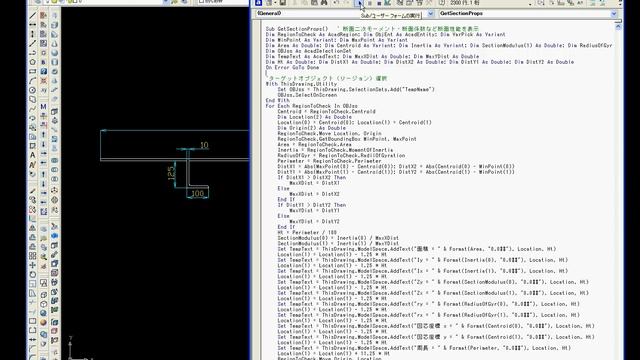This screenshot has width=640, height=360.
Task: Toggle Design Mode in VBA toolbar
Action: click(388, 3)
